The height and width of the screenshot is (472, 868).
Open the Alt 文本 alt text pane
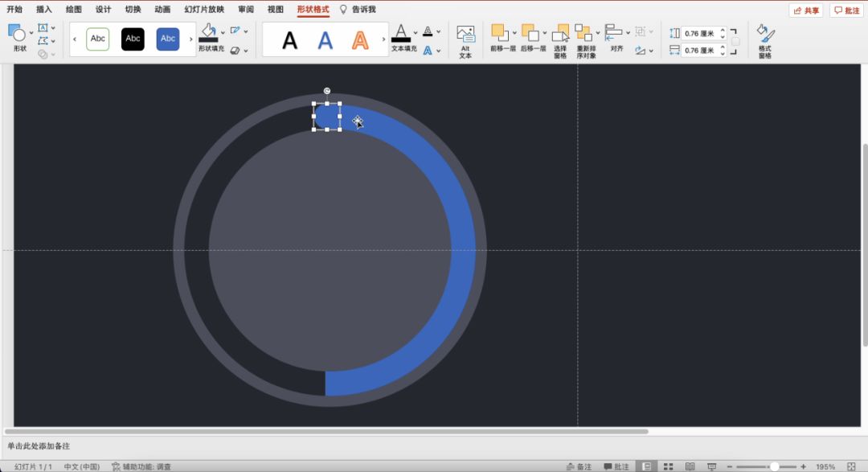465,41
